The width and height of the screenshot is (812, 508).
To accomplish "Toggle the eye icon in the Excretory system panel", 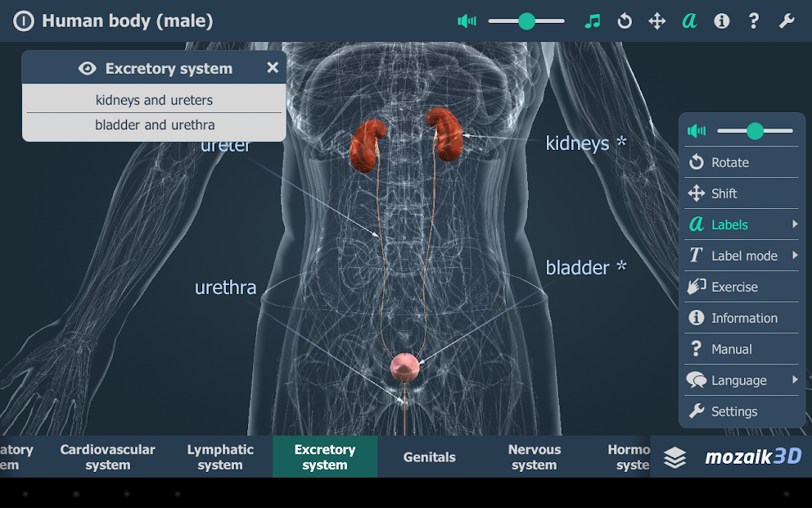I will coord(88,68).
